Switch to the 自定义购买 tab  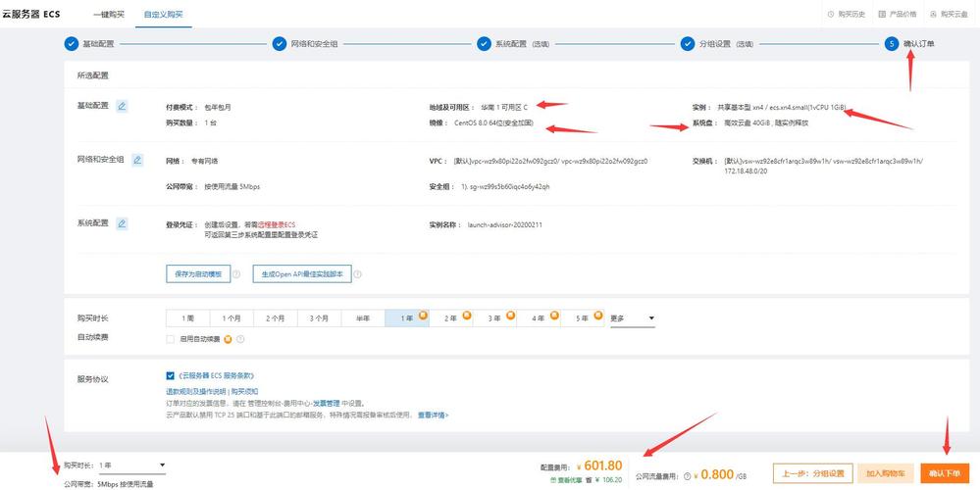click(x=163, y=14)
